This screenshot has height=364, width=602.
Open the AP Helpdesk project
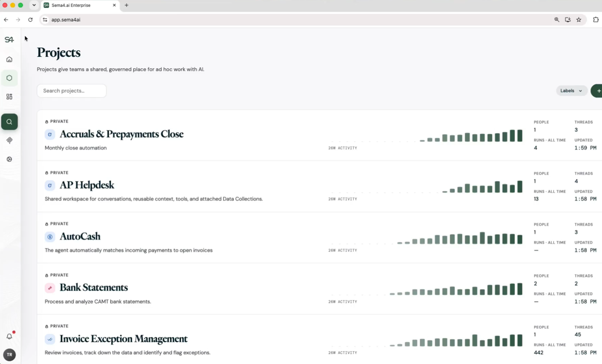click(x=87, y=185)
